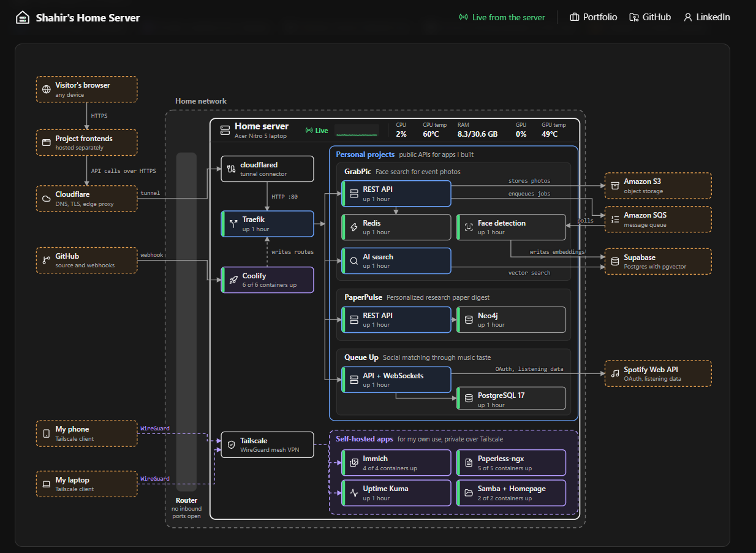Click the globe icon in Visitor's browser node
This screenshot has width=756, height=553.
click(x=46, y=90)
